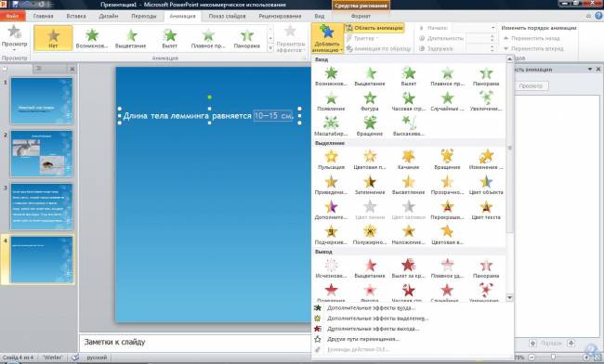Click the Просмотр button in animation pane
The image size is (604, 364).
click(531, 85)
